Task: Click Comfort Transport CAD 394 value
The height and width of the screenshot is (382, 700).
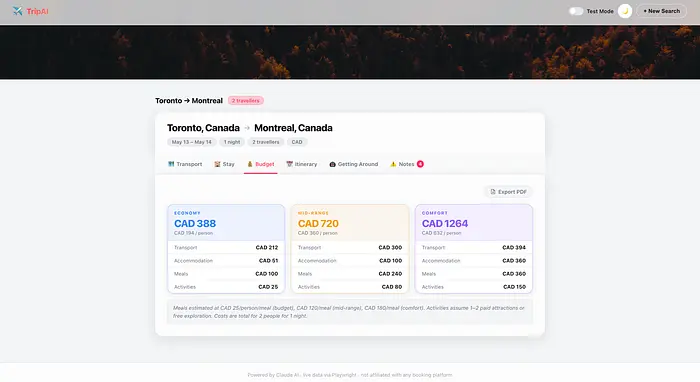Action: click(x=514, y=247)
